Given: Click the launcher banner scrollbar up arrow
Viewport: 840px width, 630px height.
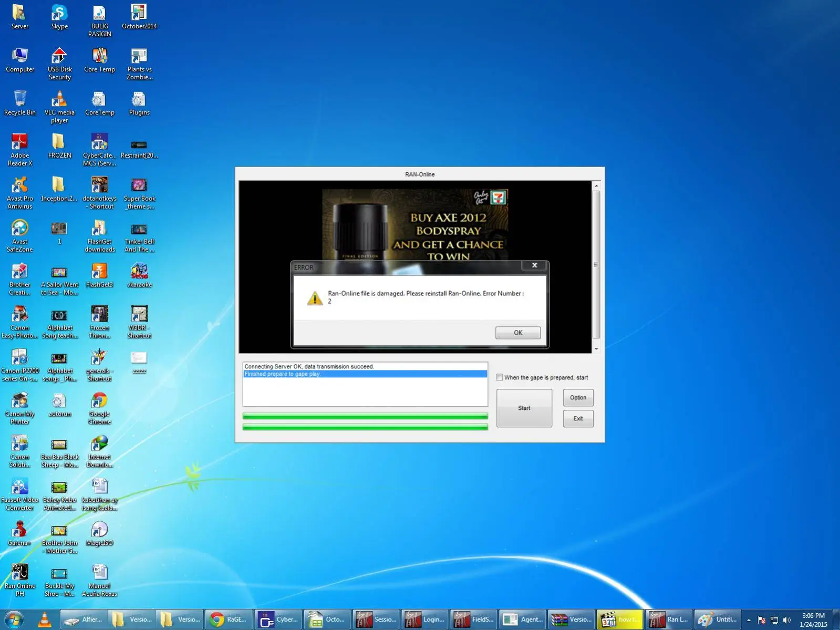Looking at the screenshot, I should tap(596, 186).
